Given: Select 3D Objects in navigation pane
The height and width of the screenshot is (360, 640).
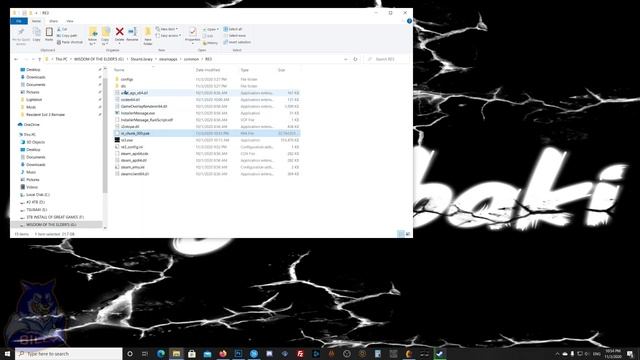Looking at the screenshot, I should tap(35, 142).
